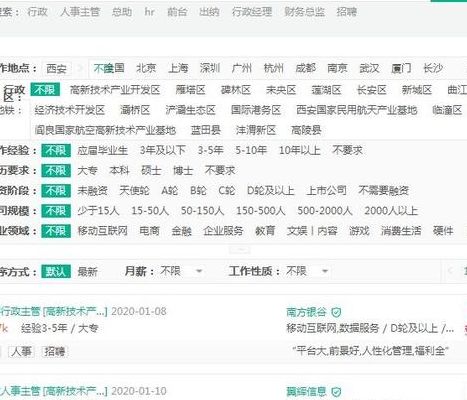Search the hot keyword 人事主管
Screen dimensions: 467x400
[x=80, y=12]
